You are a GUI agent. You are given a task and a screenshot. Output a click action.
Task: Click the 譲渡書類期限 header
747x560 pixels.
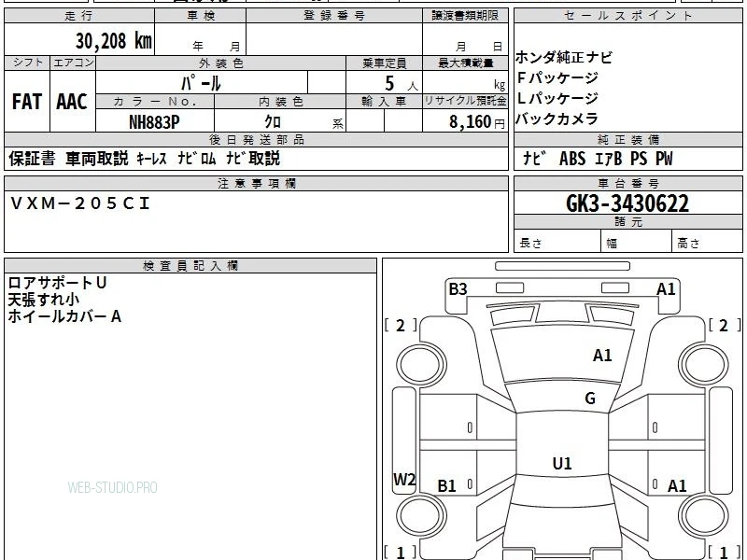tap(465, 16)
